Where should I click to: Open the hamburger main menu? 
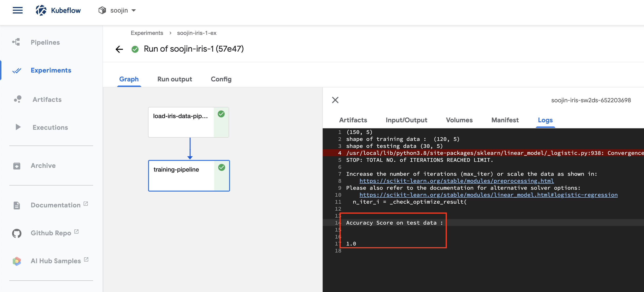point(17,10)
